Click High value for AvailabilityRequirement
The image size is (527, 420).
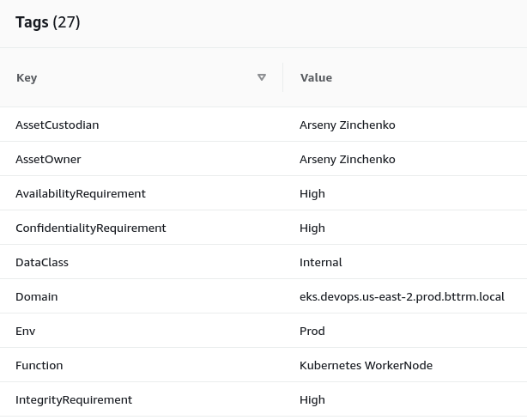[312, 194]
